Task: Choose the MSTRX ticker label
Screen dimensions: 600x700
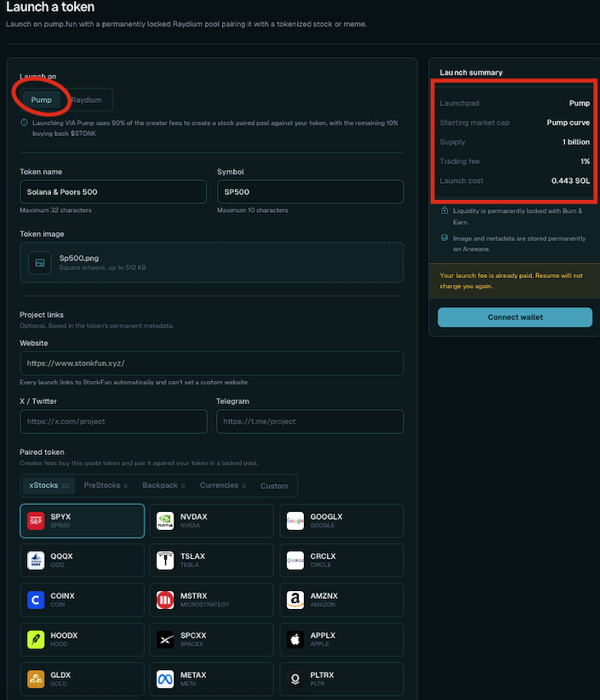Action: [x=193, y=596]
